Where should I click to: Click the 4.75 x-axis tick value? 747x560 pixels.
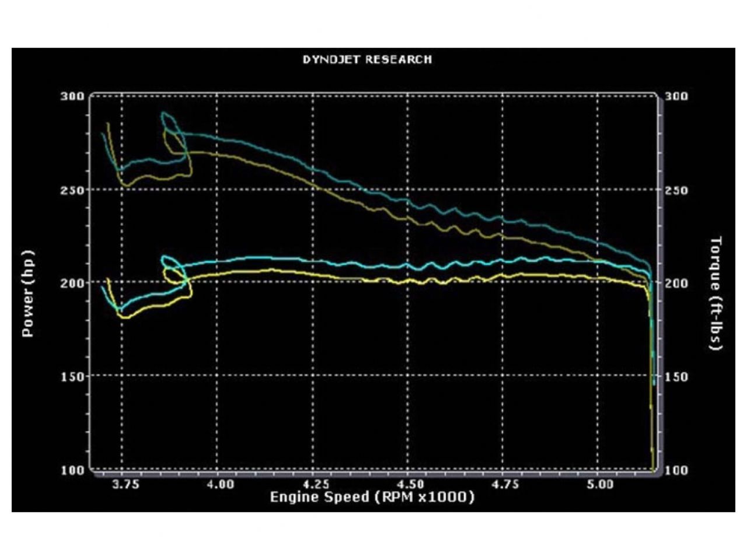[x=505, y=485]
